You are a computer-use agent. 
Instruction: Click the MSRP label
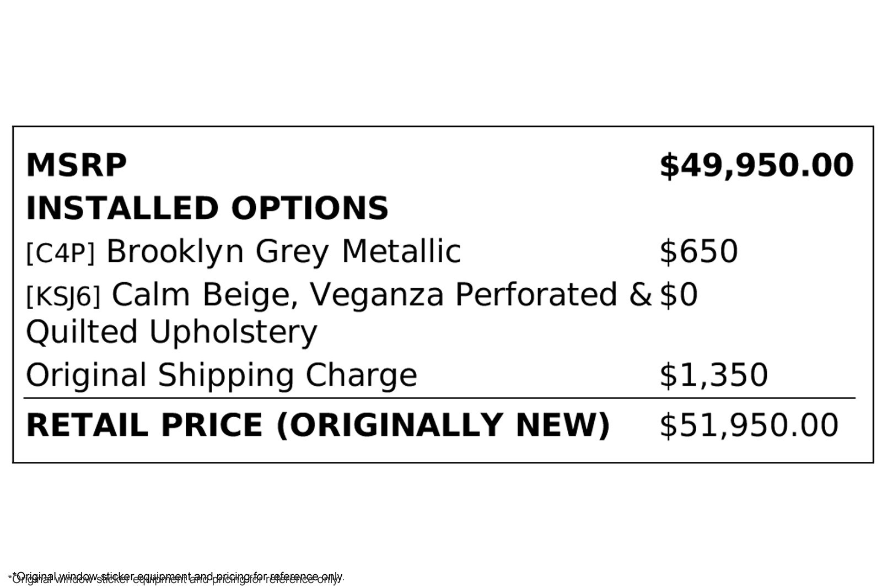(x=76, y=165)
